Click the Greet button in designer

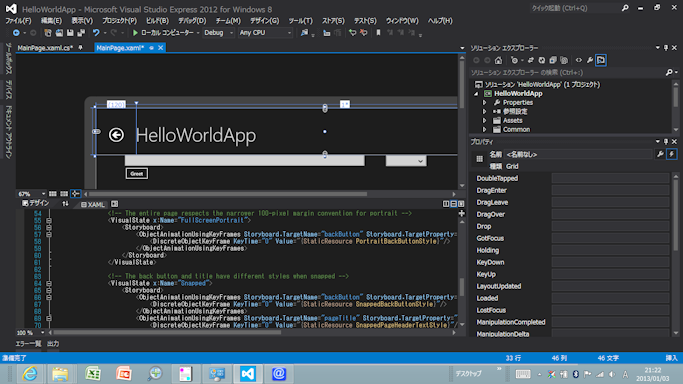point(137,174)
